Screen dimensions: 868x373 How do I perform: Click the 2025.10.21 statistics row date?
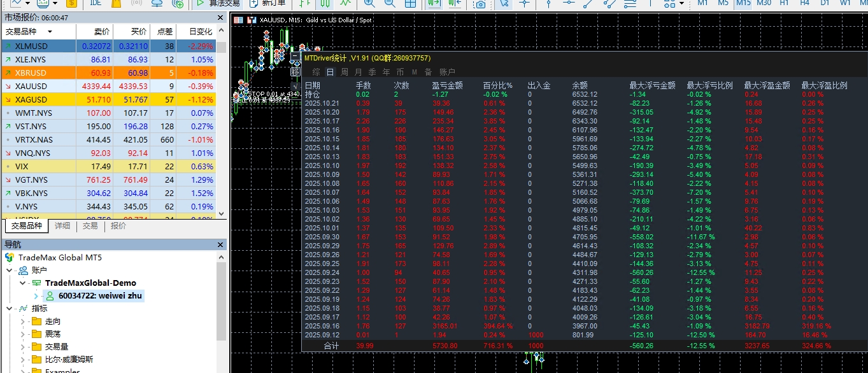click(x=322, y=103)
